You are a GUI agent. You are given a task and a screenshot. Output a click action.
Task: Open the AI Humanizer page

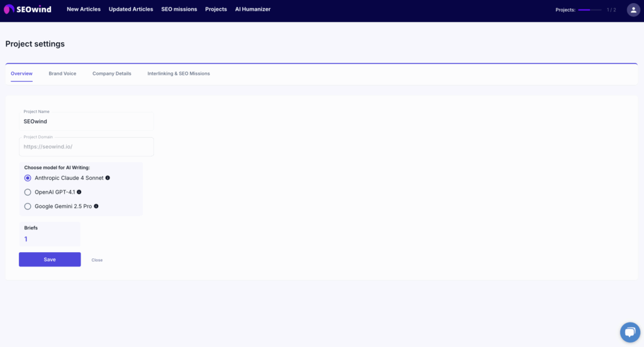click(x=253, y=9)
